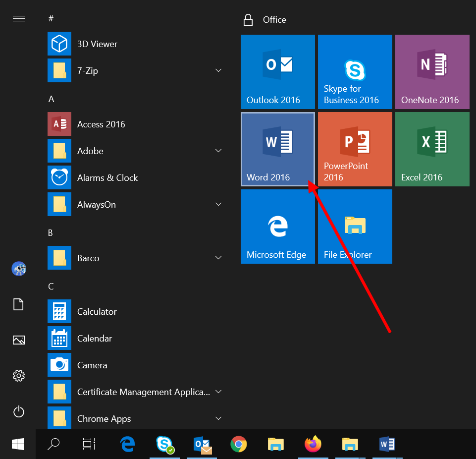
Task: Open Google Chrome from the taskbar
Action: click(239, 444)
